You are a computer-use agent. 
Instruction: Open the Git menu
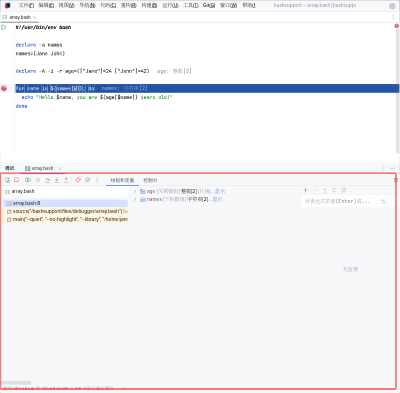[209, 5]
